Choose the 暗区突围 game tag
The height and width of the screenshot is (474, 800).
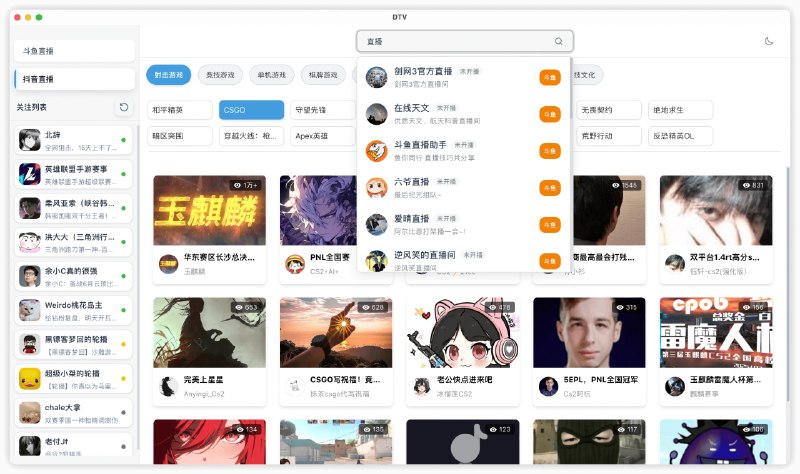[x=180, y=136]
